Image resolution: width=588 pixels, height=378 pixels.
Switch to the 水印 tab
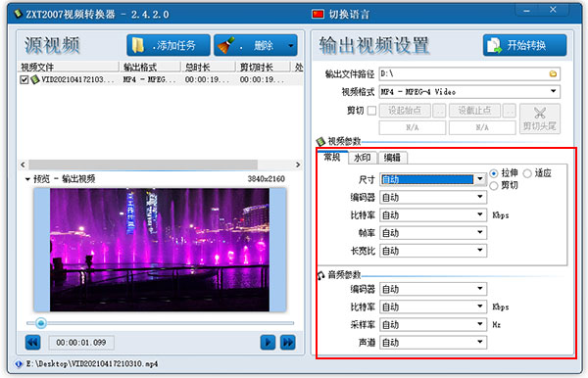point(363,158)
